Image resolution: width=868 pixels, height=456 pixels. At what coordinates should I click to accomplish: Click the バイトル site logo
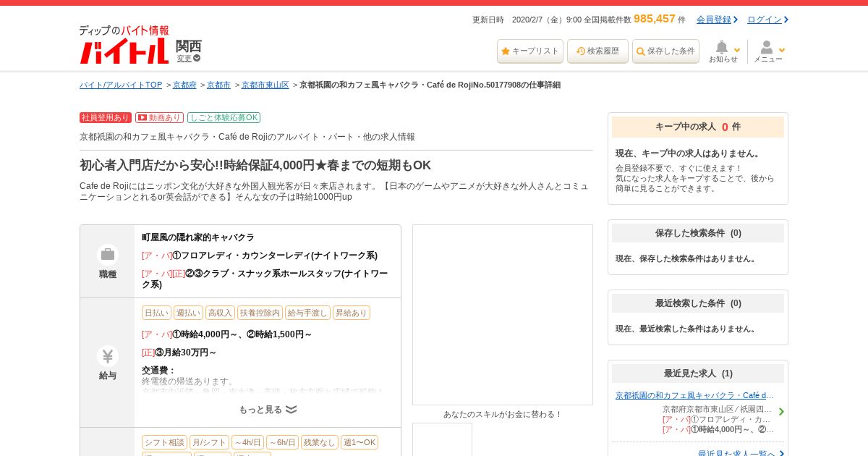point(124,46)
